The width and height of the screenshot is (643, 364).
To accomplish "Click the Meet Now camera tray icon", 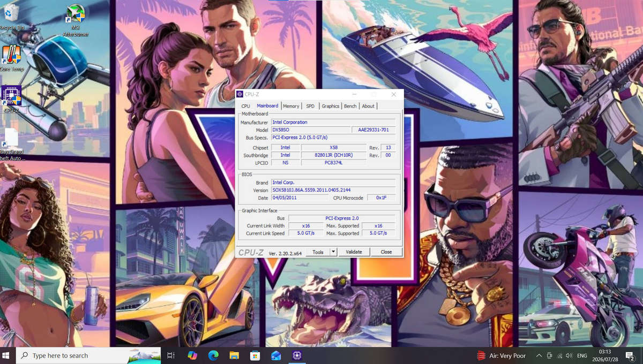I will tap(550, 355).
